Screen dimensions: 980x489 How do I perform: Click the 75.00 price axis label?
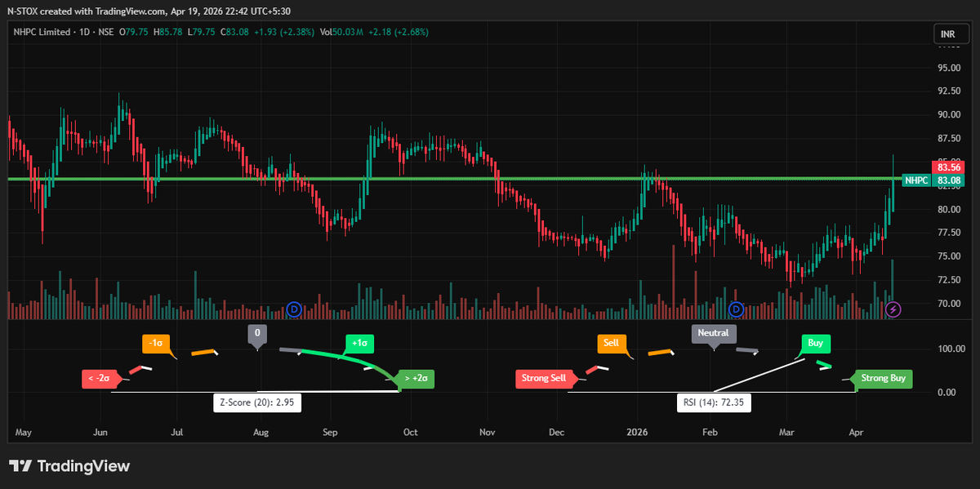(947, 256)
